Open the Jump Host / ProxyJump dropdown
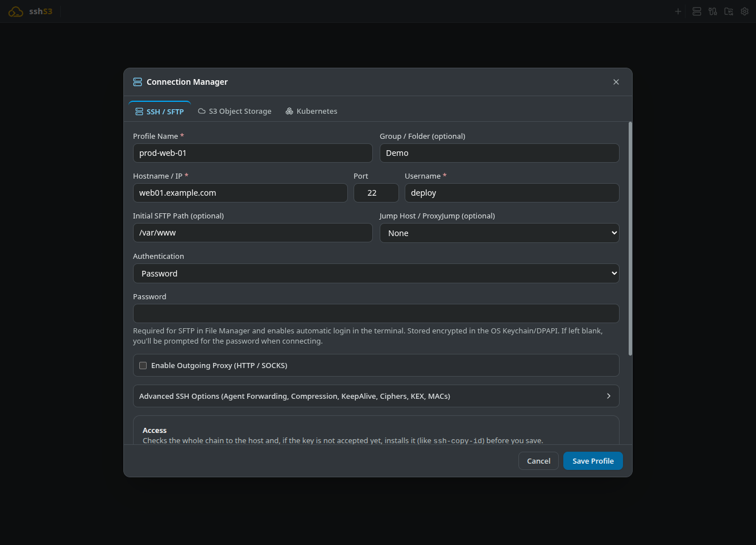756x545 pixels. point(500,233)
